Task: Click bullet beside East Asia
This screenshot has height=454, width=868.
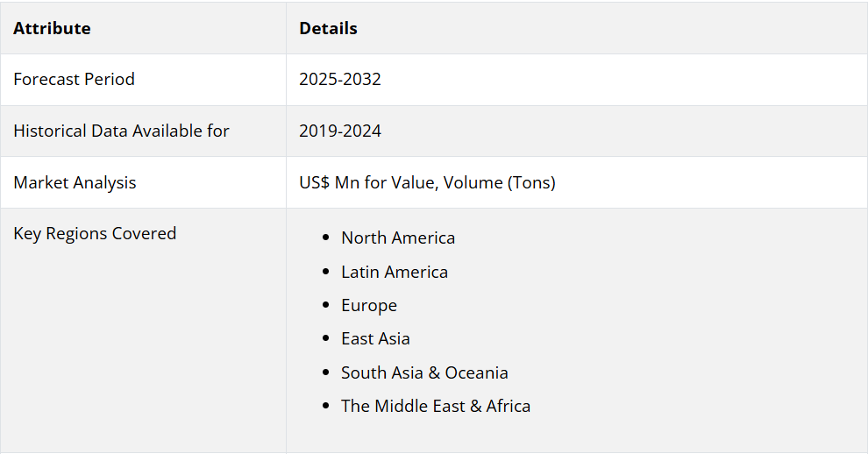Action: [325, 338]
